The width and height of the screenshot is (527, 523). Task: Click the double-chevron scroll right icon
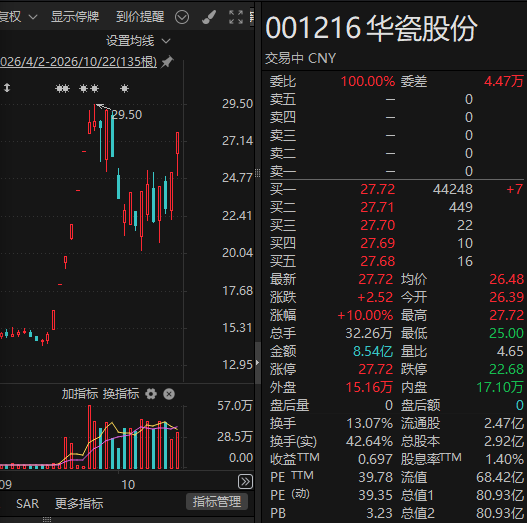245,481
